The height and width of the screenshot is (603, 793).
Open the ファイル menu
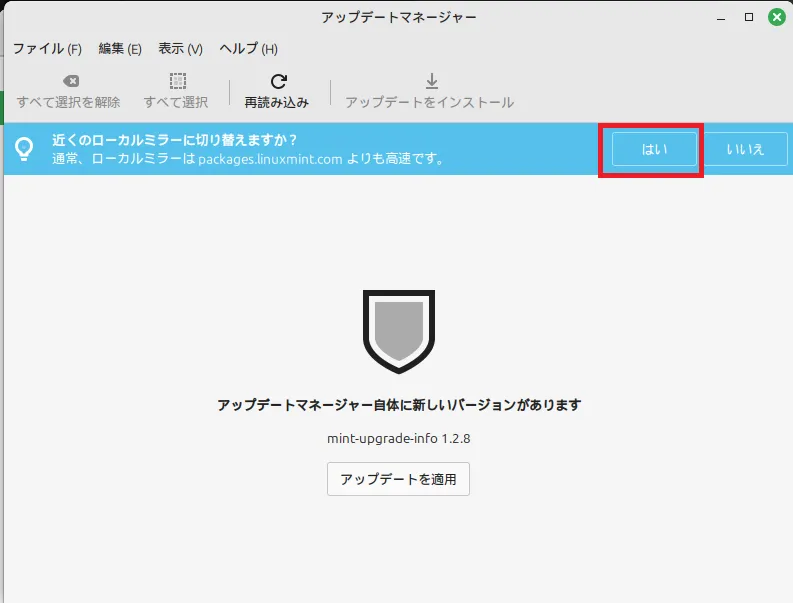[x=46, y=49]
